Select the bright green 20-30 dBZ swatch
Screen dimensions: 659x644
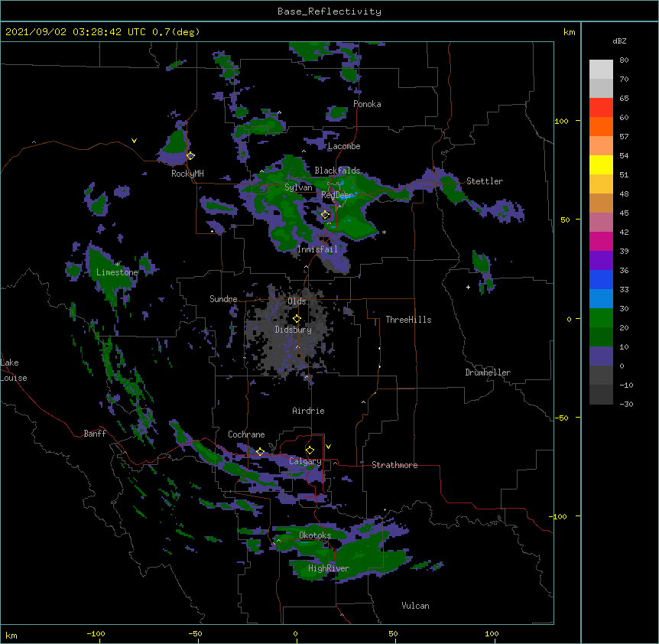pos(601,318)
